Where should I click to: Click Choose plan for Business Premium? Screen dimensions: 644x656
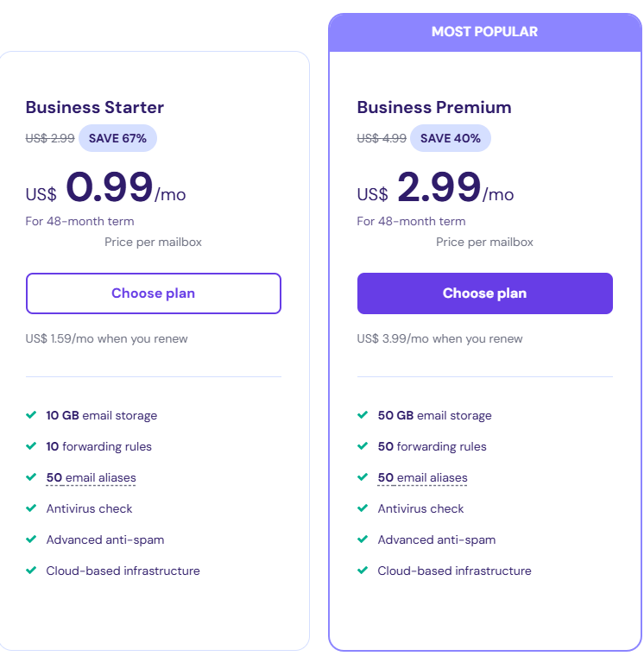click(x=484, y=293)
